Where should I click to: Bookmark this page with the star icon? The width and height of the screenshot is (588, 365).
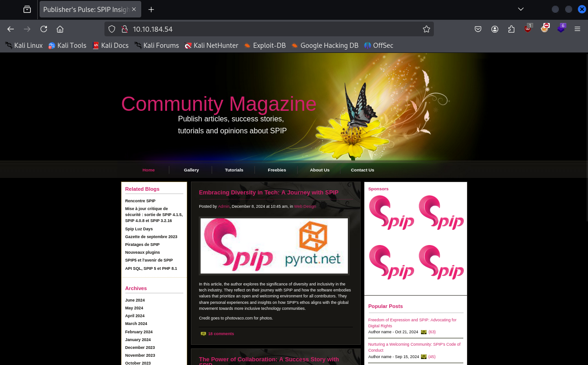click(x=427, y=29)
